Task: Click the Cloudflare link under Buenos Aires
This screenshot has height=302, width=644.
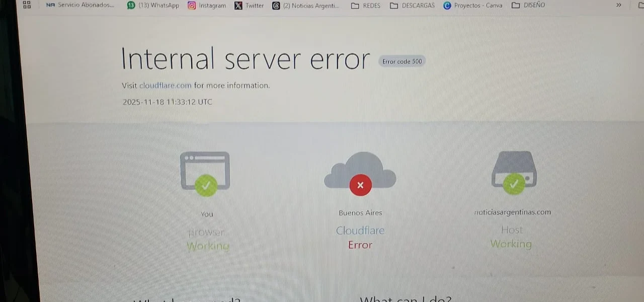Action: (360, 231)
